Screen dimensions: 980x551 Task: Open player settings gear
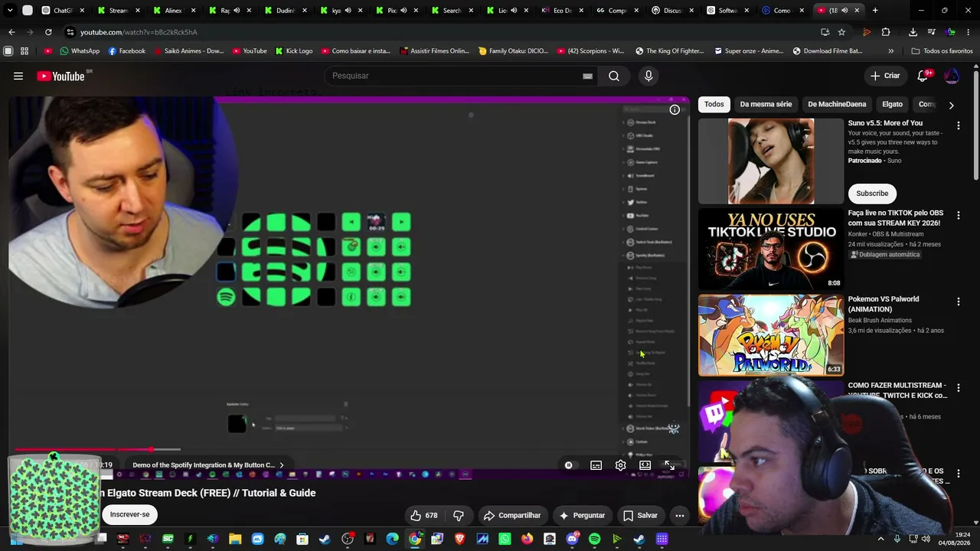click(x=621, y=465)
